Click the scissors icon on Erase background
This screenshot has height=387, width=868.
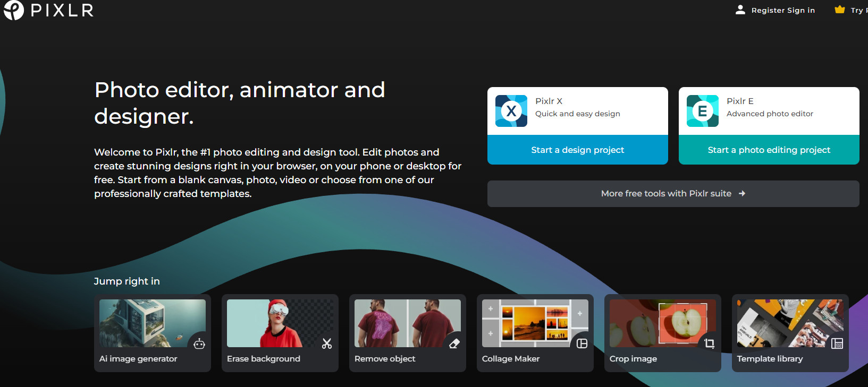(327, 344)
